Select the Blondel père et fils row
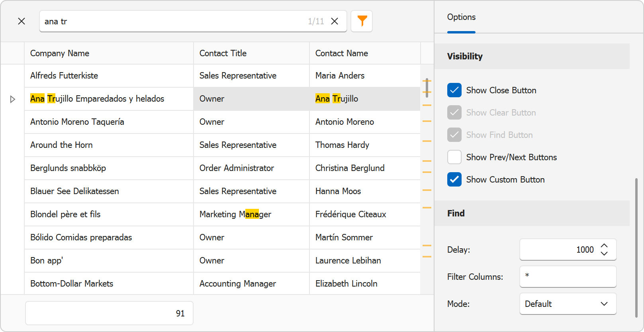Viewport: 644px width, 332px height. pos(66,214)
